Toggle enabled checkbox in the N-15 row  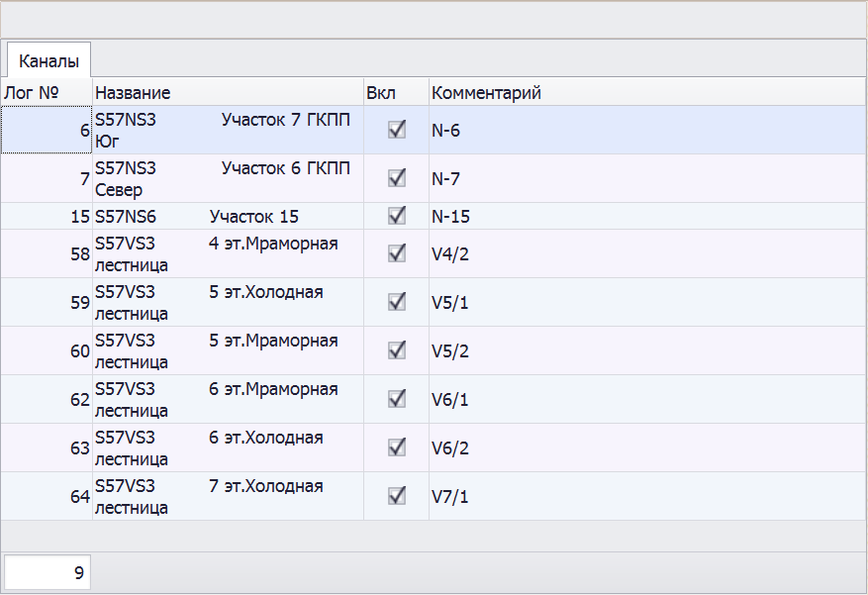[397, 216]
